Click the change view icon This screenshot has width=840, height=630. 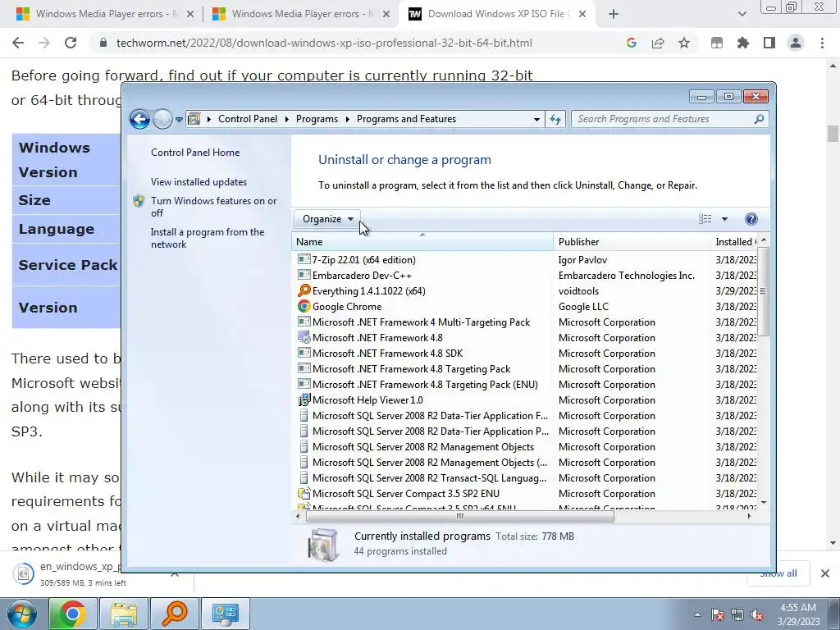[705, 218]
